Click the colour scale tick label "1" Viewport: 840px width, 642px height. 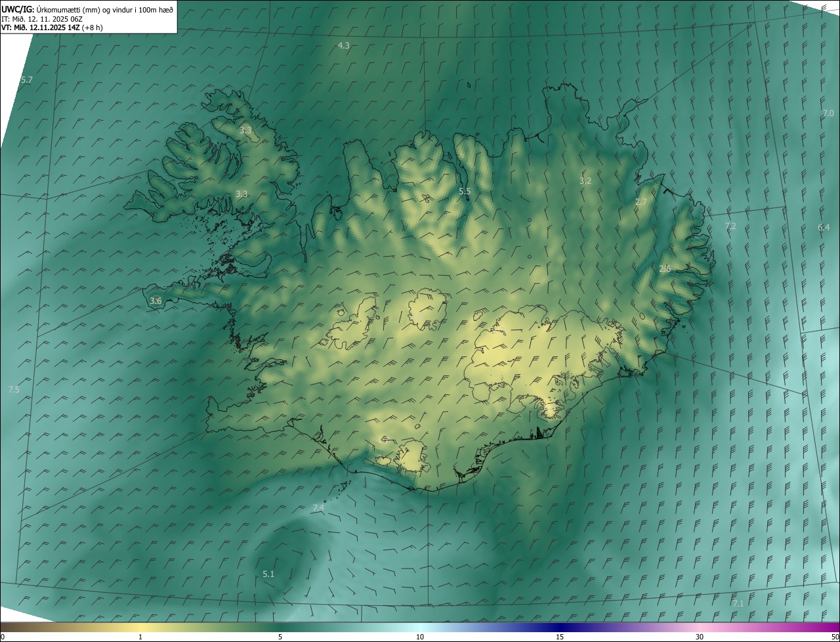(x=140, y=637)
